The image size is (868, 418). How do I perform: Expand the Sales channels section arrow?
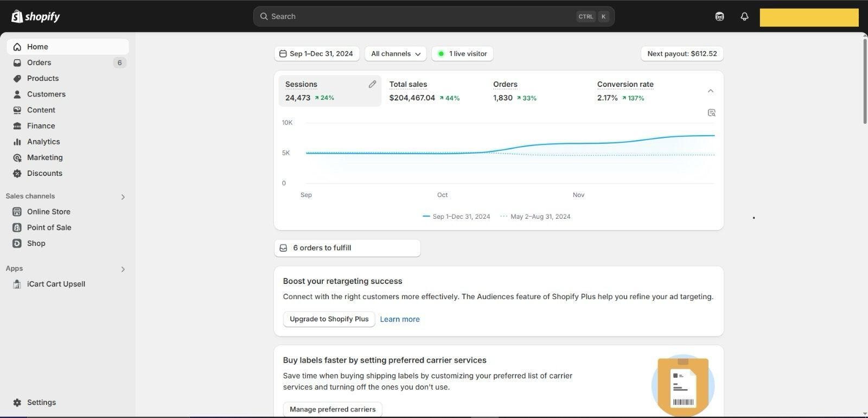point(123,197)
